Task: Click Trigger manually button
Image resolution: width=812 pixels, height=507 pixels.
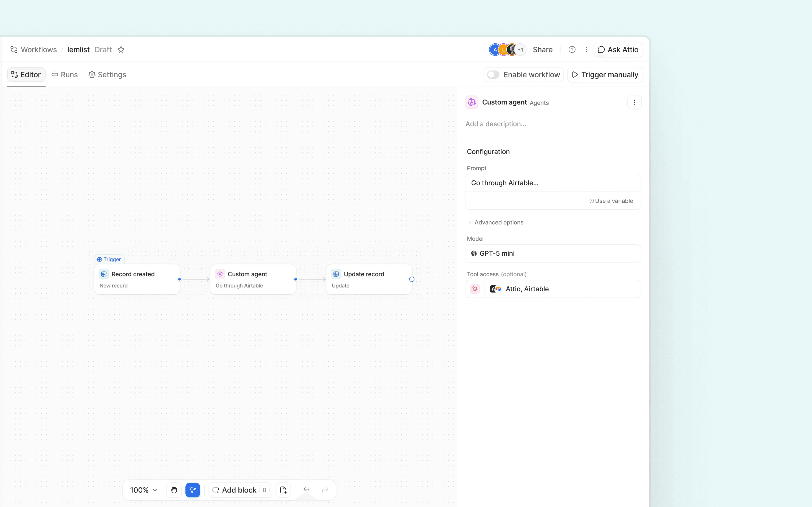Action: 605,75
